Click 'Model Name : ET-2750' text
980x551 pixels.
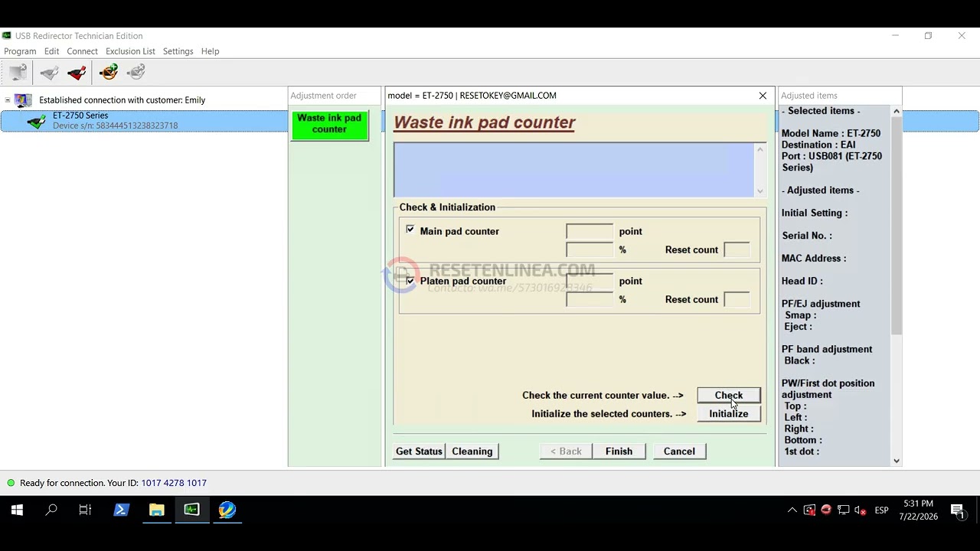pyautogui.click(x=831, y=133)
